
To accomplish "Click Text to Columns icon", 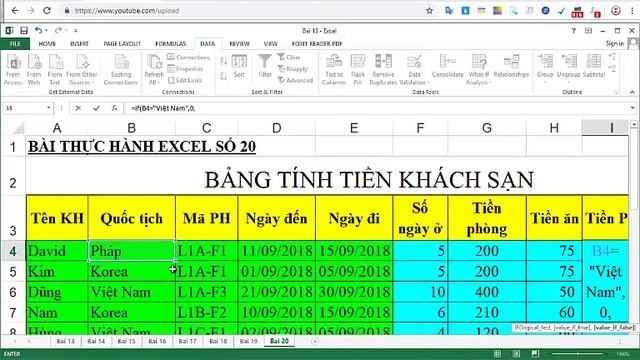I will 334,70.
